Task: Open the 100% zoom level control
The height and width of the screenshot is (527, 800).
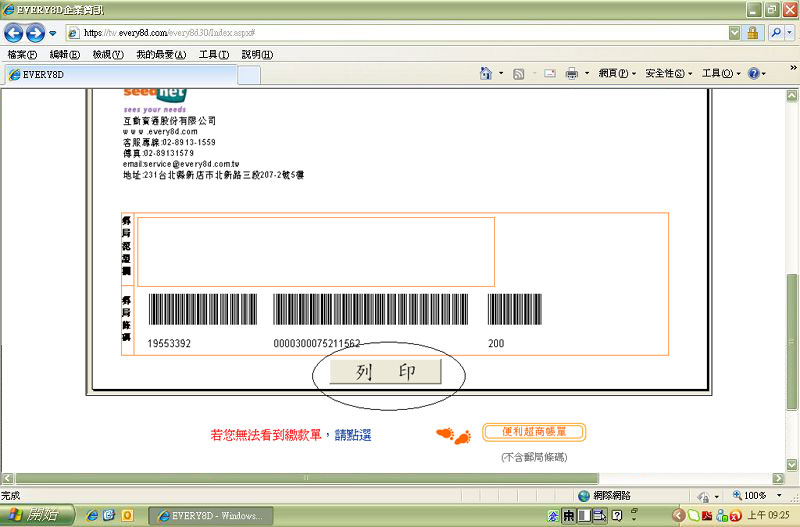Action: click(757, 495)
